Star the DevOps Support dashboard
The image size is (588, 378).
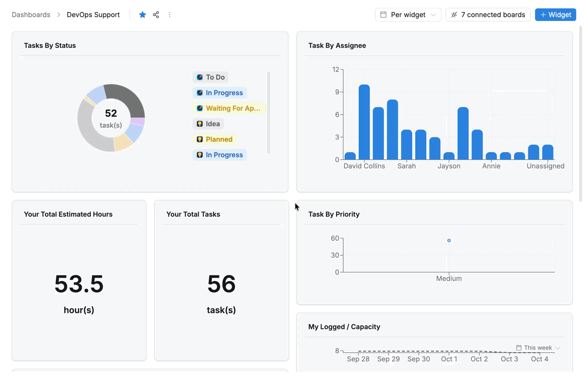(143, 15)
